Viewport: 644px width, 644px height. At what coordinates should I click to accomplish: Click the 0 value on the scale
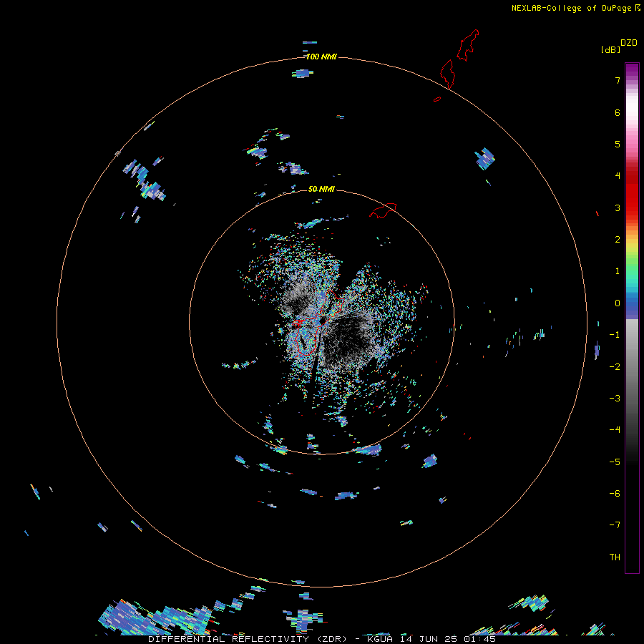tap(618, 303)
